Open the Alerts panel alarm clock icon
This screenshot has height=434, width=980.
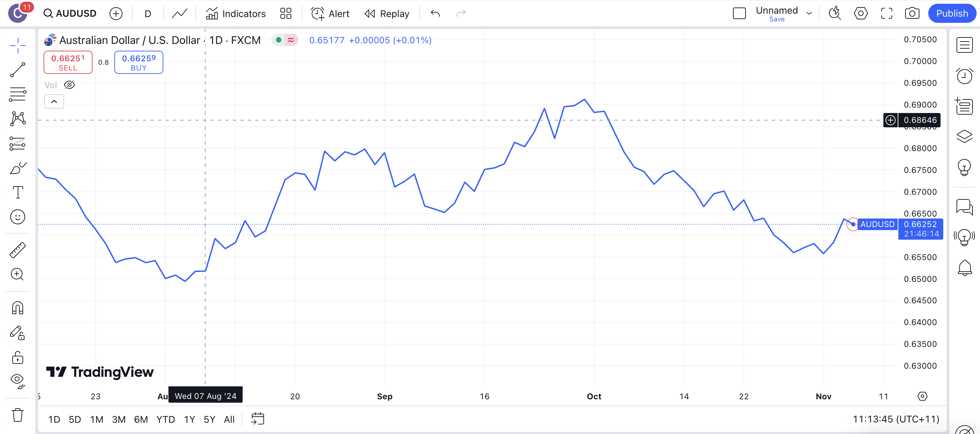point(964,76)
